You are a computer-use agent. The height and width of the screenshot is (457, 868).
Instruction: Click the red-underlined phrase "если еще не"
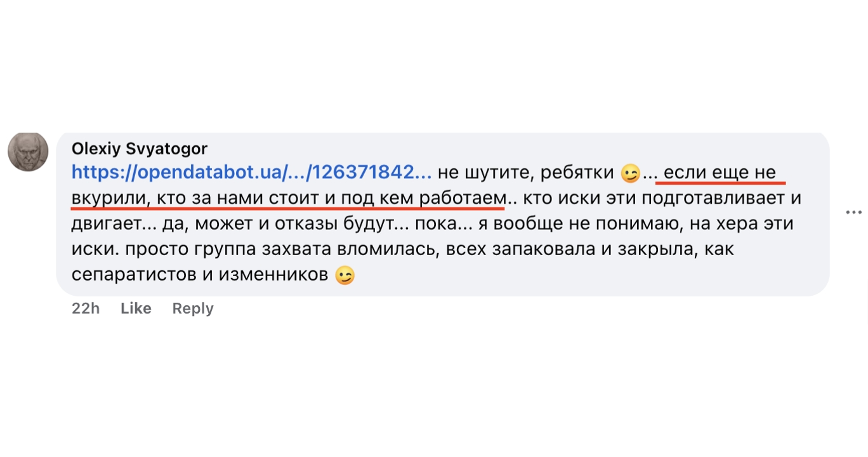tap(720, 173)
